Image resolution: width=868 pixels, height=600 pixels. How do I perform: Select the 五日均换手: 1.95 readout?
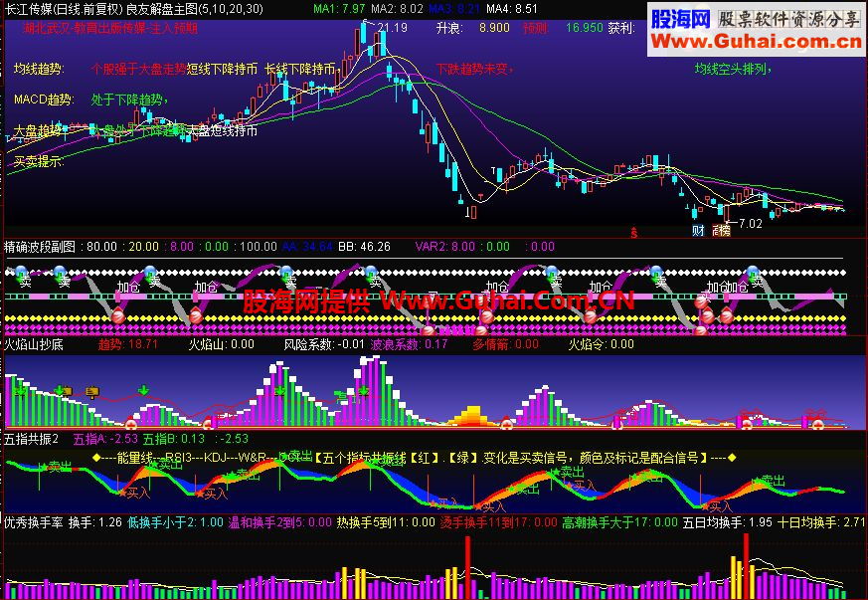tap(728, 522)
